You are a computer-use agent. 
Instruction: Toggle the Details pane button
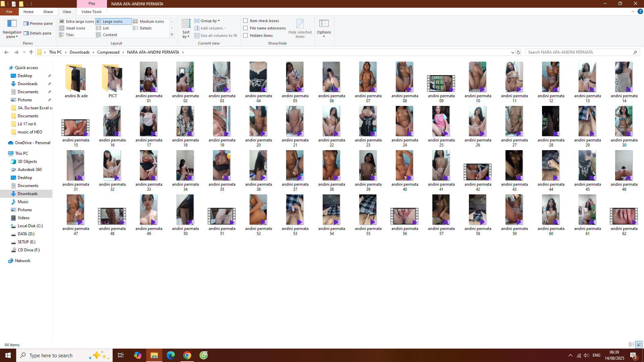coord(38,33)
